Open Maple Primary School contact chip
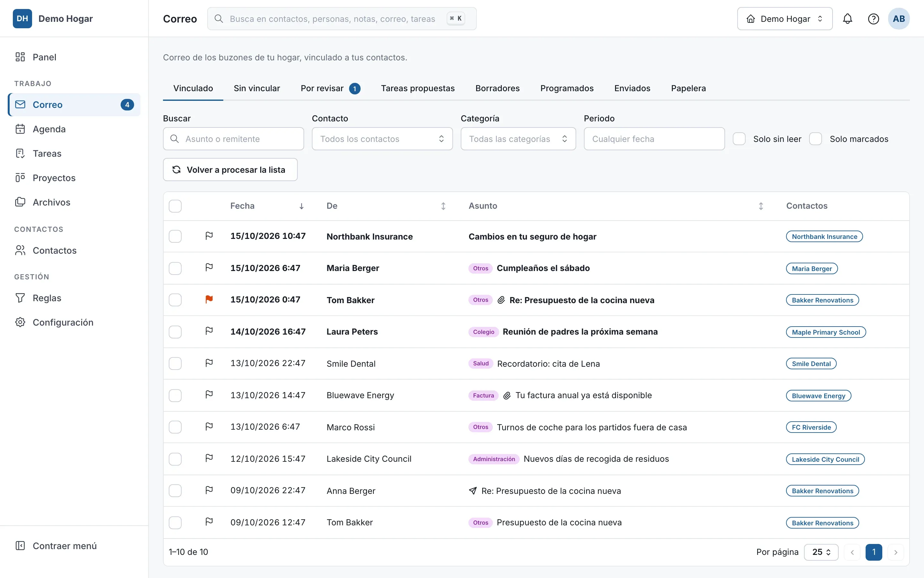This screenshot has height=578, width=924. [826, 332]
